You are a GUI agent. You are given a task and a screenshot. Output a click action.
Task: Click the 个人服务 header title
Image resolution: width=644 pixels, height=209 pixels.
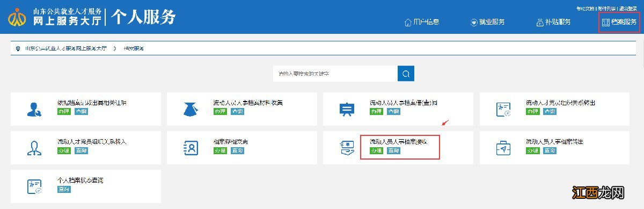click(x=143, y=17)
